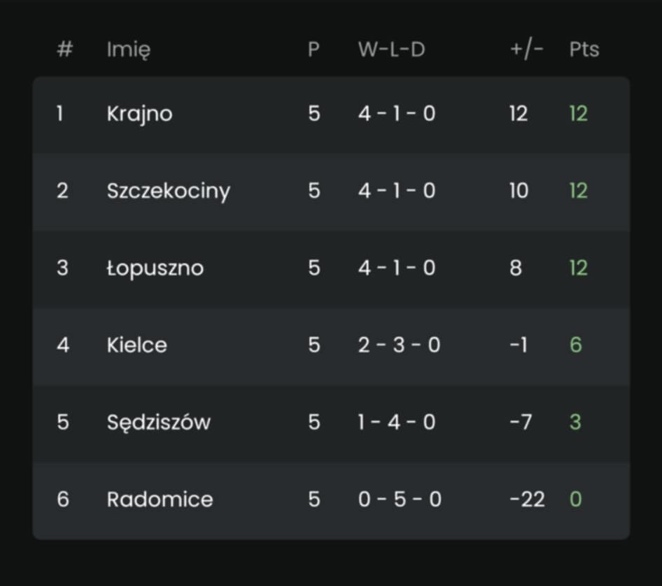This screenshot has height=586, width=662.
Task: Click the P column header
Action: [314, 49]
